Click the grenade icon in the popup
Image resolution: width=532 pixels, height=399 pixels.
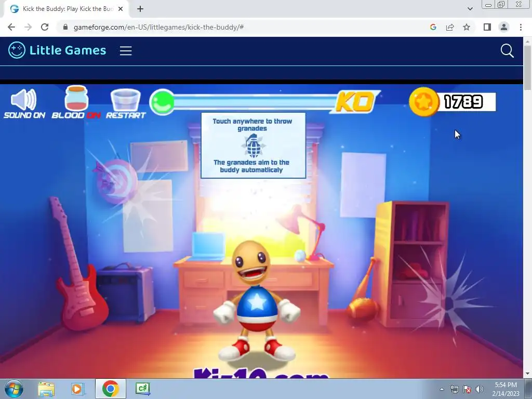coord(253,145)
